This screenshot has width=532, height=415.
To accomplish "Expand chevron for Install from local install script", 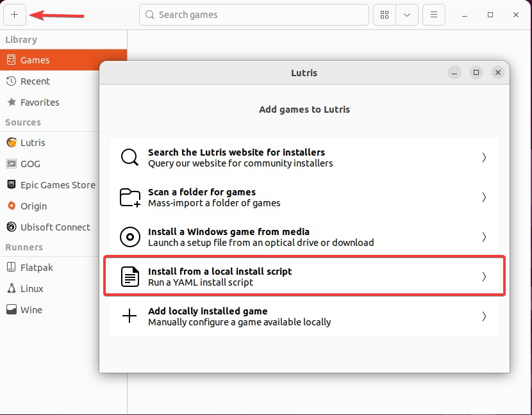I will point(484,277).
